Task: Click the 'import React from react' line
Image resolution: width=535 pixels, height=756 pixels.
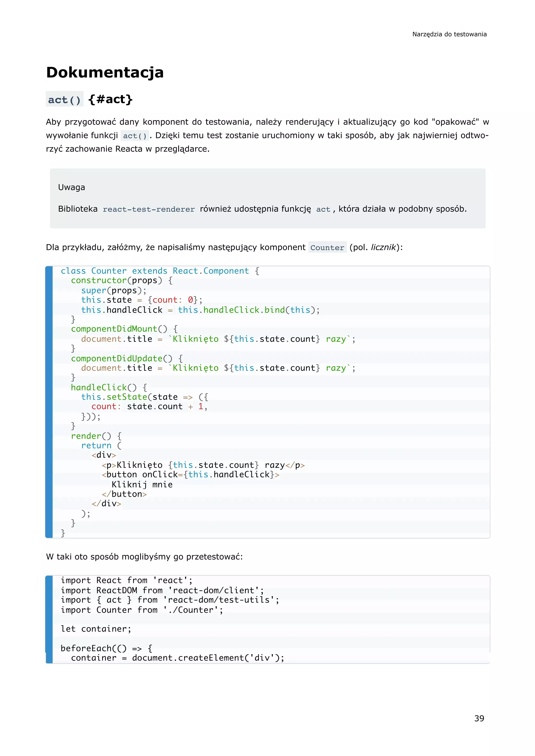Action: [x=126, y=581]
